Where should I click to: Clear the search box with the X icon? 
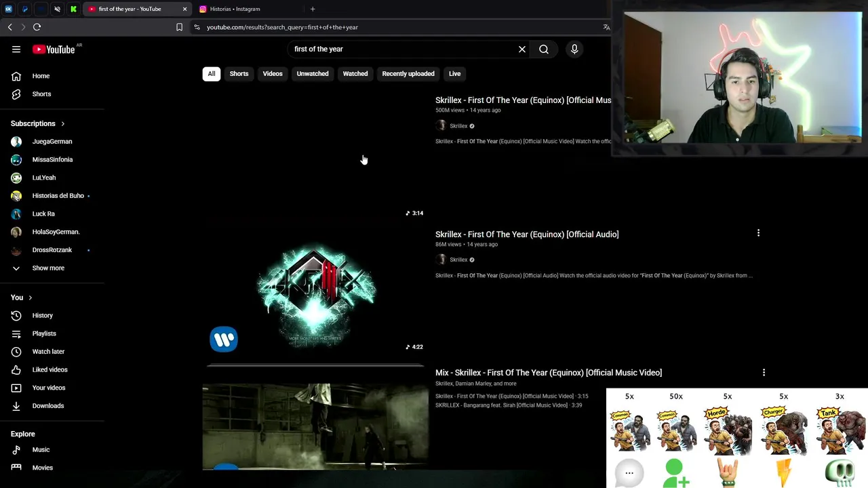(x=522, y=49)
